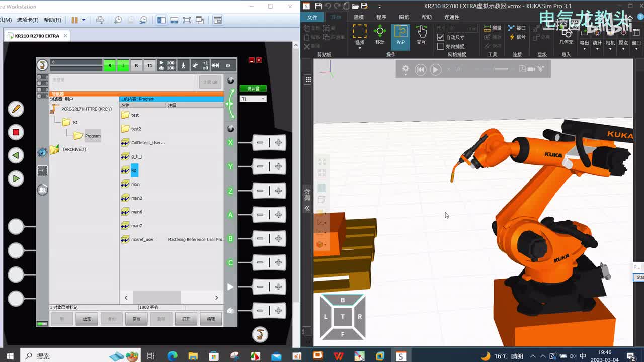644x362 pixels.
Task: Toggle the green I drives indicator
Action: pyautogui.click(x=123, y=65)
